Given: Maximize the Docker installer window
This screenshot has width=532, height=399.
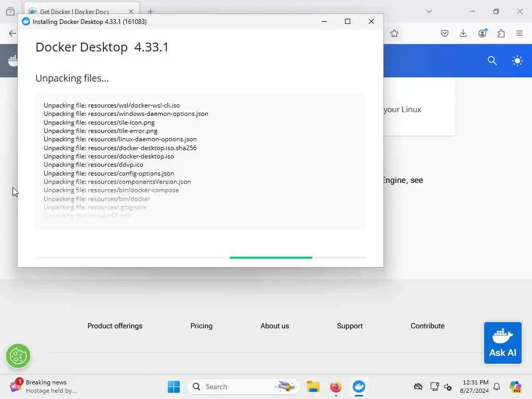Looking at the screenshot, I should coord(348,21).
